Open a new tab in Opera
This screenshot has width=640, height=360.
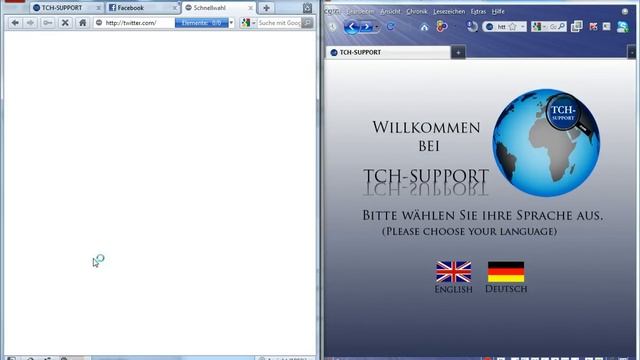(x=266, y=8)
